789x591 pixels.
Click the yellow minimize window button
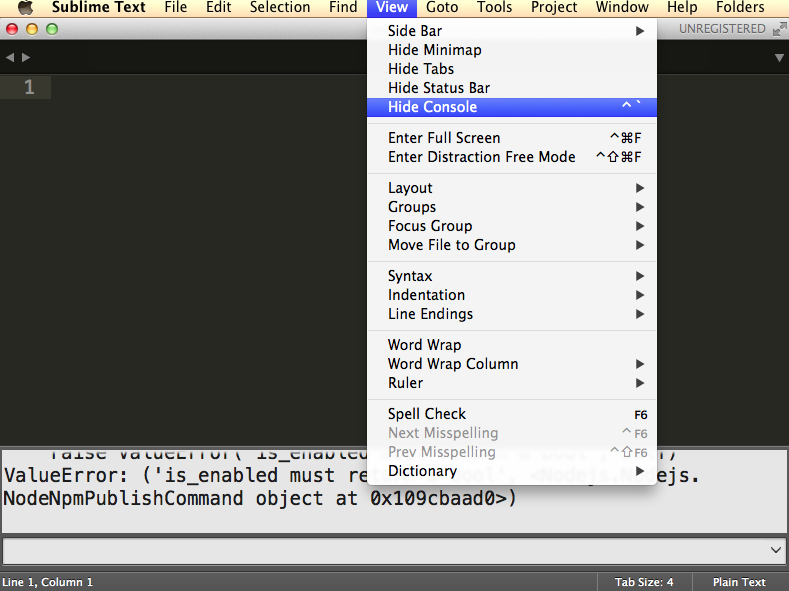(x=32, y=29)
